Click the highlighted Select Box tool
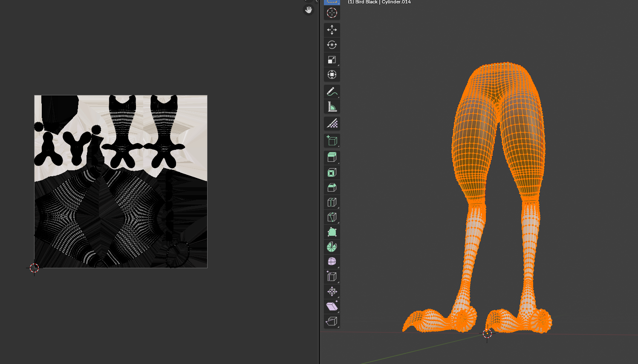 (x=332, y=2)
